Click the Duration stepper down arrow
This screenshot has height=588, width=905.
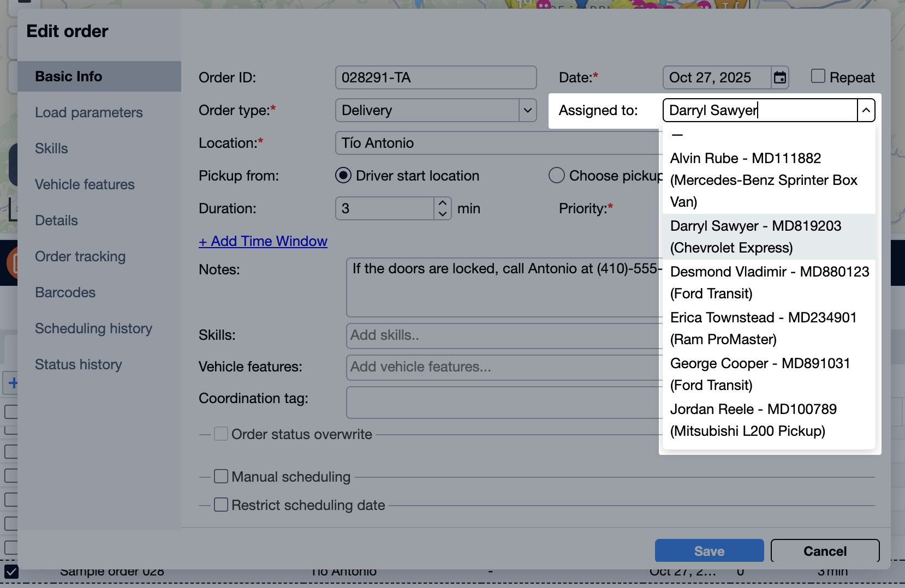442,214
